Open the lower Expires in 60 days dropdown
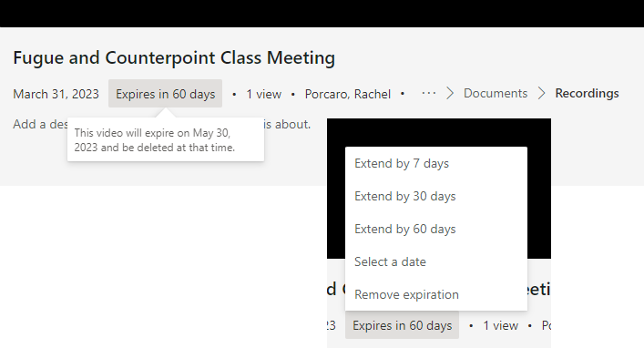This screenshot has height=348, width=644. 402,325
